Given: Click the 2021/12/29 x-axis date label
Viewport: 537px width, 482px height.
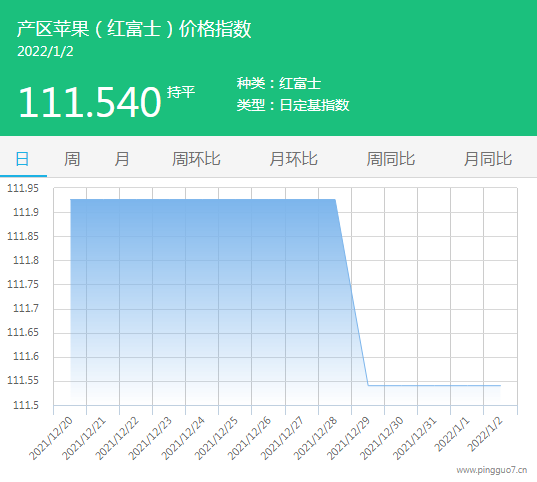Looking at the screenshot, I should point(349,438).
